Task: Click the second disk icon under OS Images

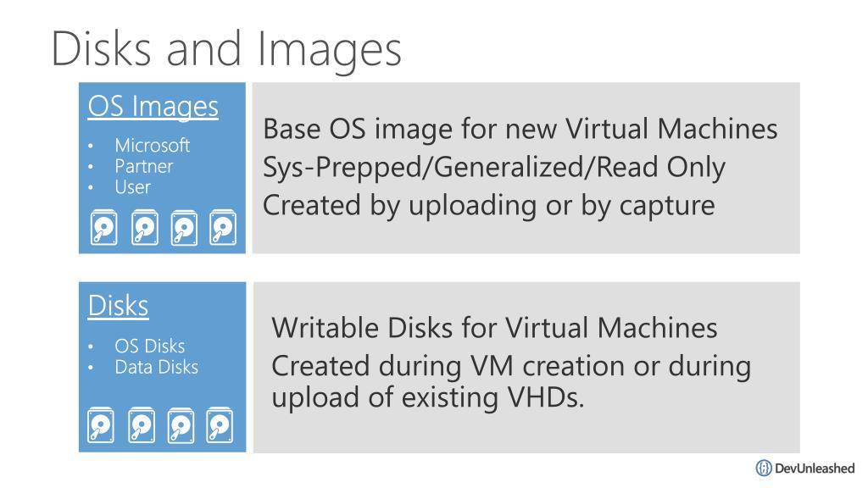Action: [x=144, y=227]
